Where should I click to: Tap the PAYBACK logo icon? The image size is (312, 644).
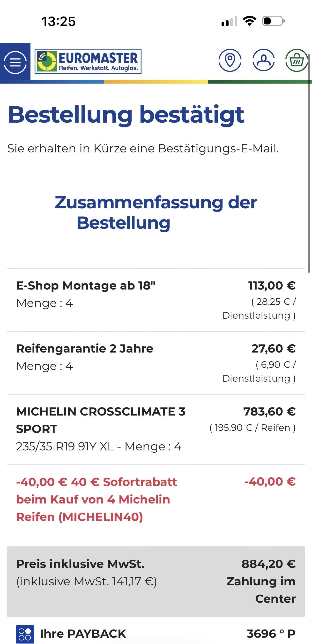(25, 634)
